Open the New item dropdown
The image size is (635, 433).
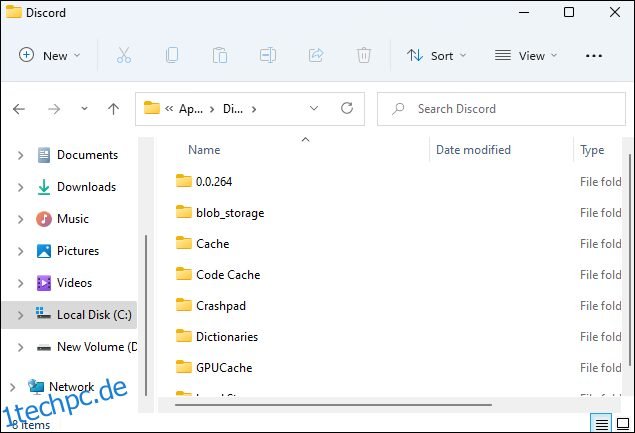click(x=49, y=55)
